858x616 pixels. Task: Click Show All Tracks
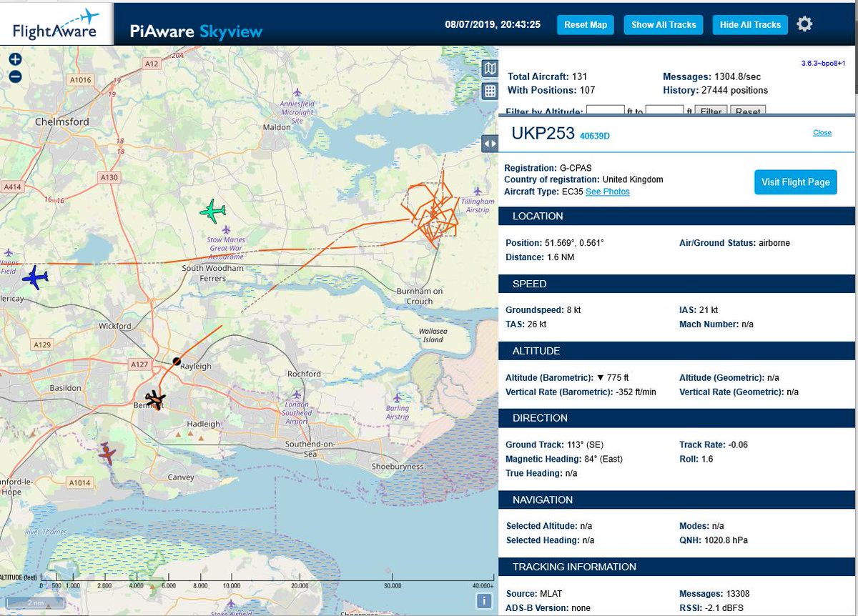point(664,24)
